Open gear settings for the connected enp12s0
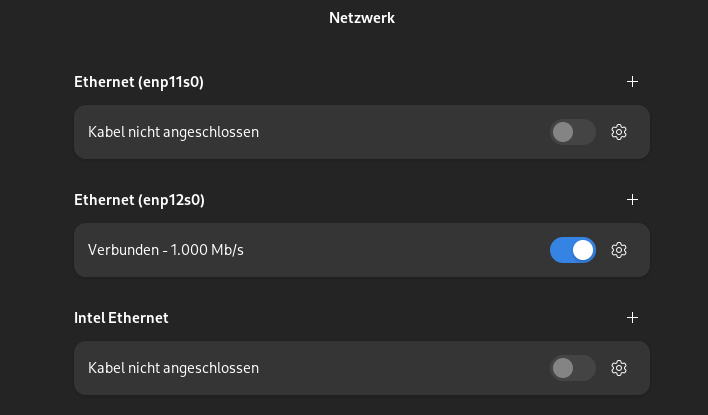The height and width of the screenshot is (415, 708). [x=619, y=250]
